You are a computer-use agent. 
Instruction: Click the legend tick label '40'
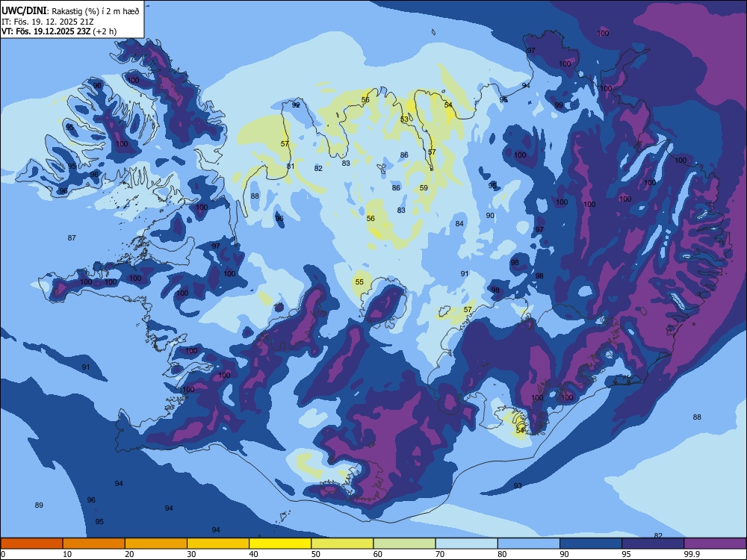pyautogui.click(x=254, y=554)
